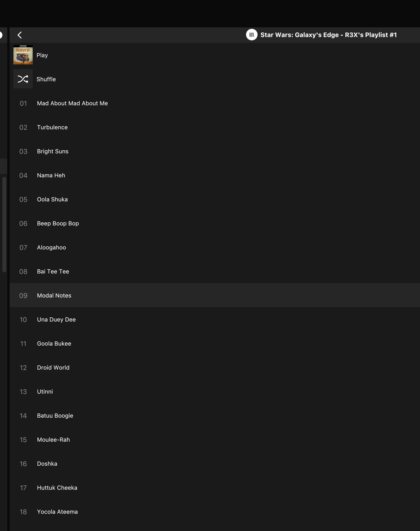Select the Shuffle label
Image resolution: width=420 pixels, height=531 pixels.
click(x=46, y=79)
